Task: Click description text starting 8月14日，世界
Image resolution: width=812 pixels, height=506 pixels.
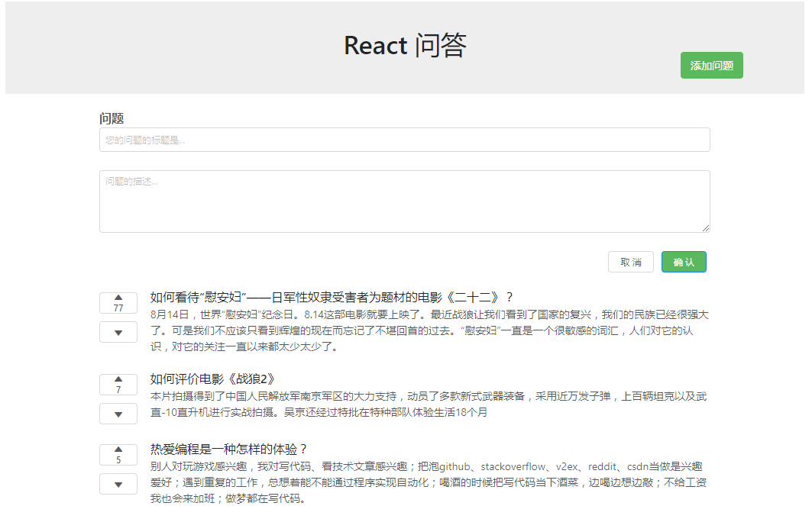Action: [x=429, y=330]
